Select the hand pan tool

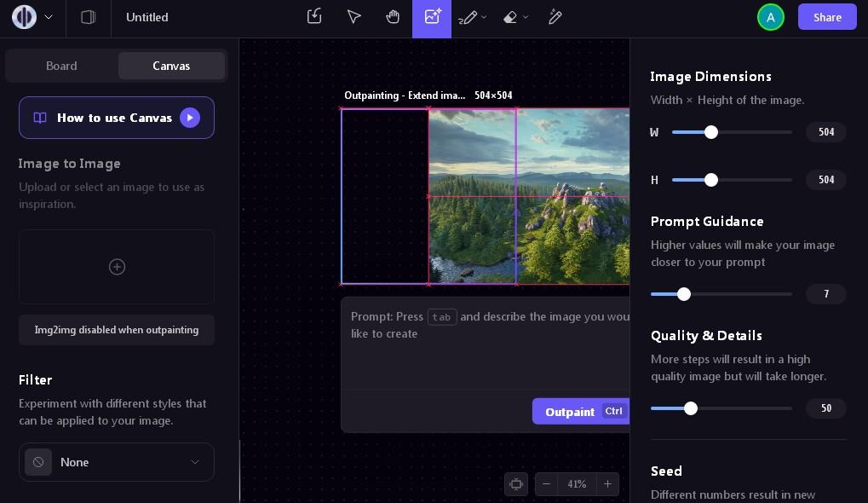point(393,17)
